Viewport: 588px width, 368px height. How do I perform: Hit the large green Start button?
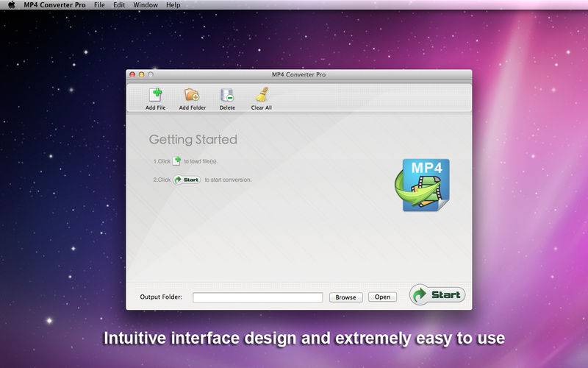click(x=437, y=295)
